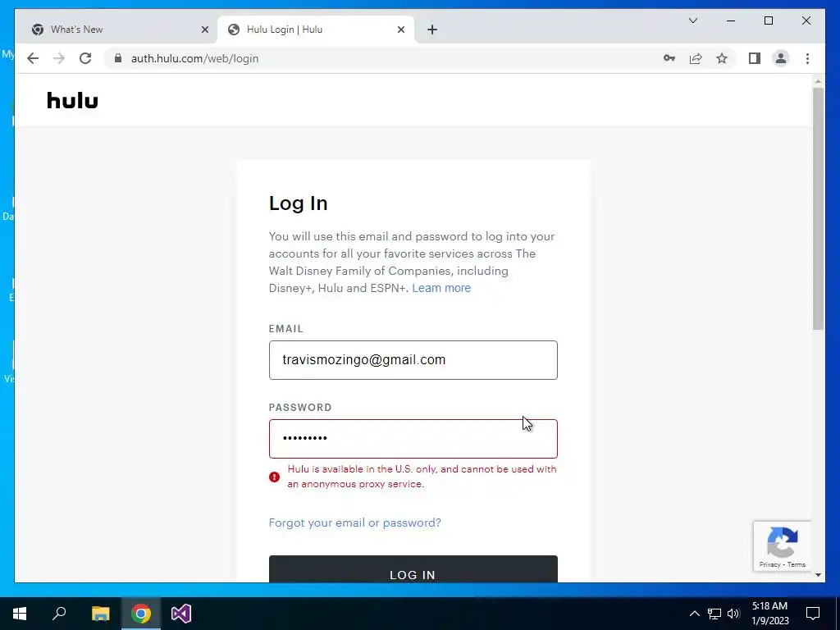Select the Hulu Login tab
840x630 pixels.
(316, 30)
